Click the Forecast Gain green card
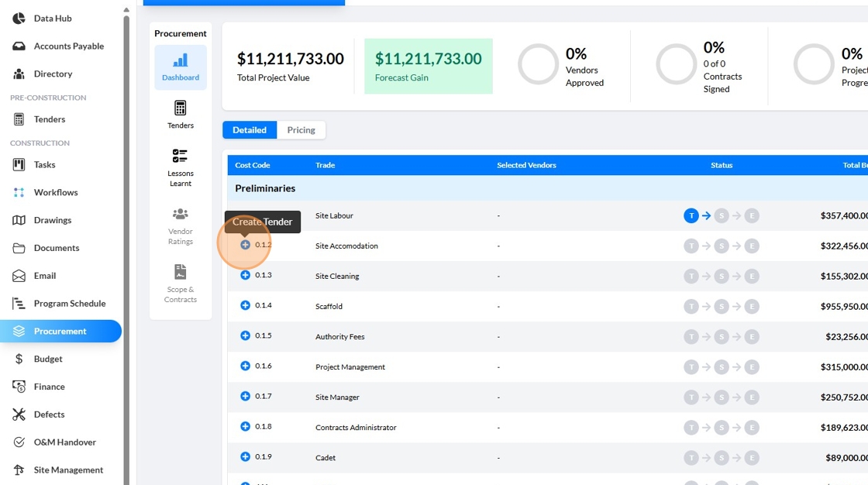The height and width of the screenshot is (485, 868). click(429, 66)
